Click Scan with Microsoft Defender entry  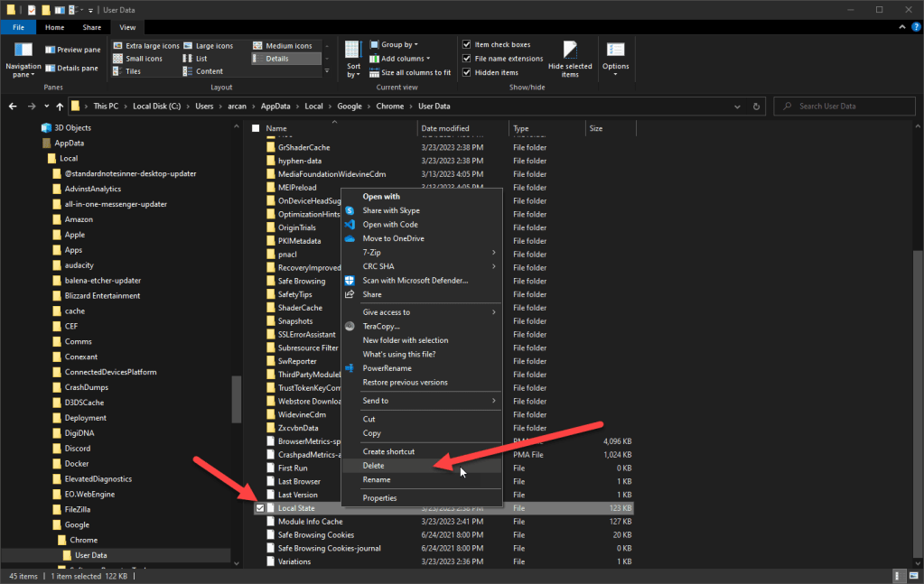(x=415, y=281)
